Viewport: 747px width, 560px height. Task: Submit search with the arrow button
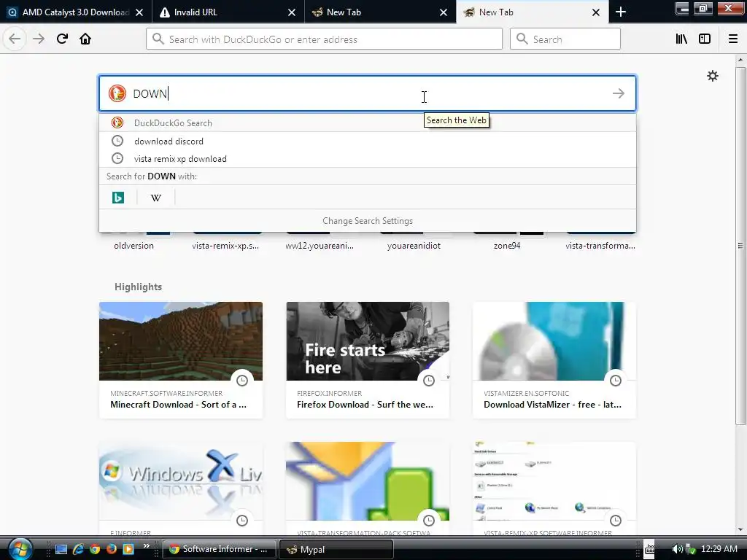tap(619, 93)
